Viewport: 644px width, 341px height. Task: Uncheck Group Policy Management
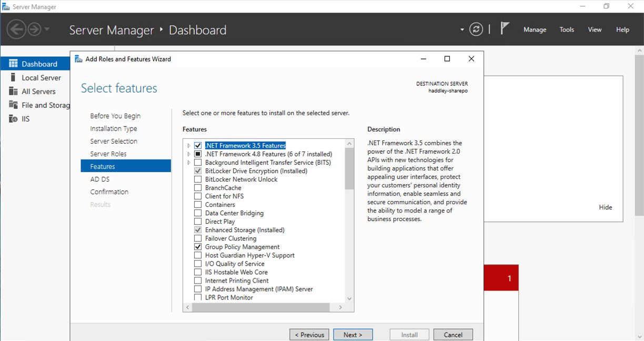[x=198, y=247]
